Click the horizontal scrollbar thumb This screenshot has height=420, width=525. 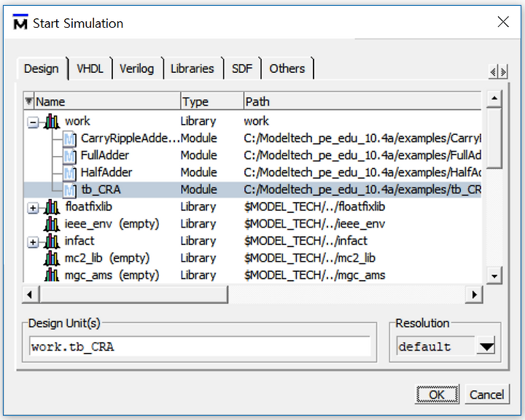(133, 295)
